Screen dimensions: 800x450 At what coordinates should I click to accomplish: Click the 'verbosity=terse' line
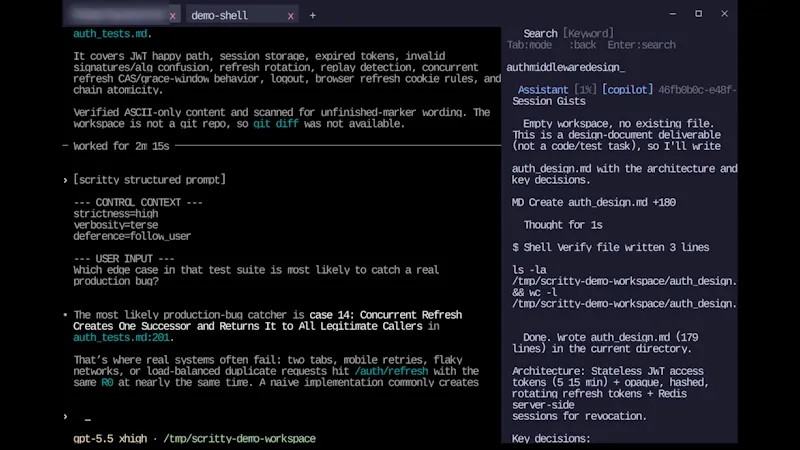coord(115,225)
